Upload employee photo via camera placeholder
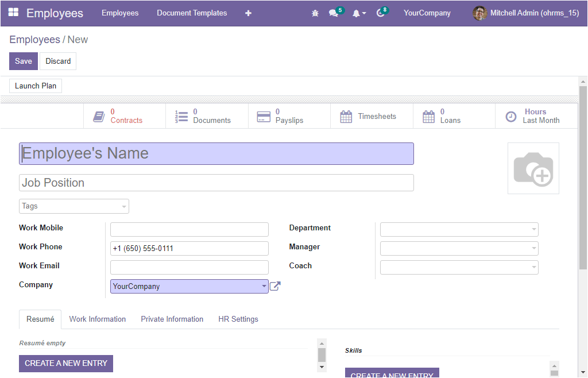588x378 pixels. click(x=533, y=168)
